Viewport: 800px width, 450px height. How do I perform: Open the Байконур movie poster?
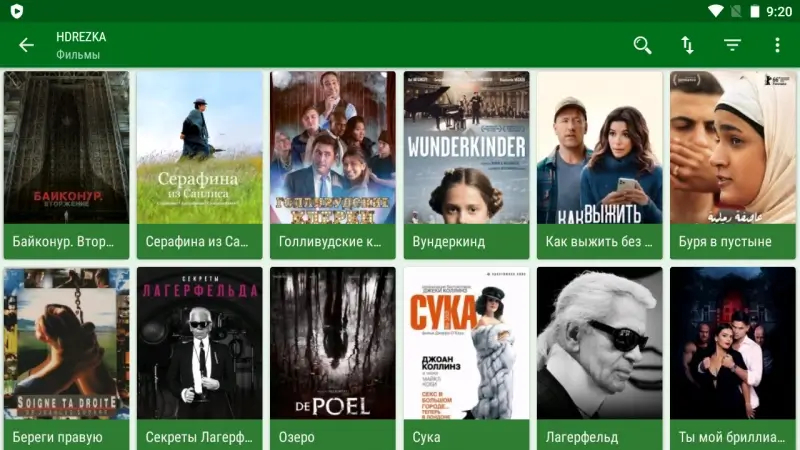click(x=66, y=147)
